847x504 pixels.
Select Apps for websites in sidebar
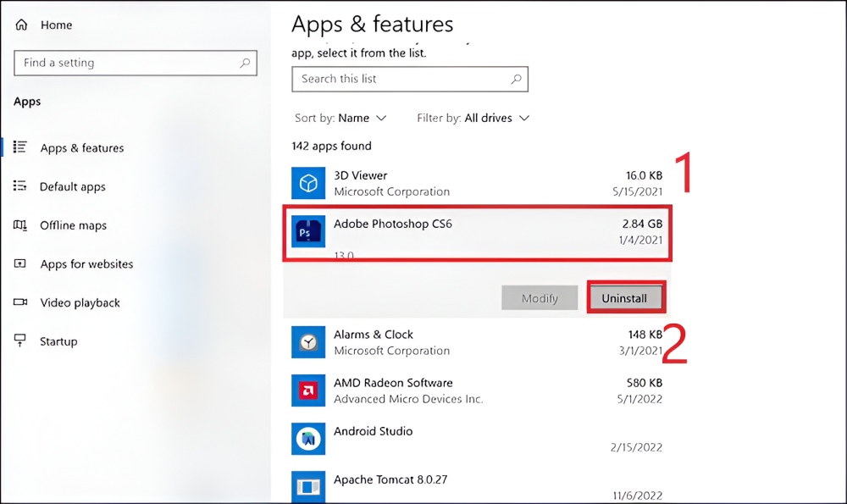pos(86,264)
